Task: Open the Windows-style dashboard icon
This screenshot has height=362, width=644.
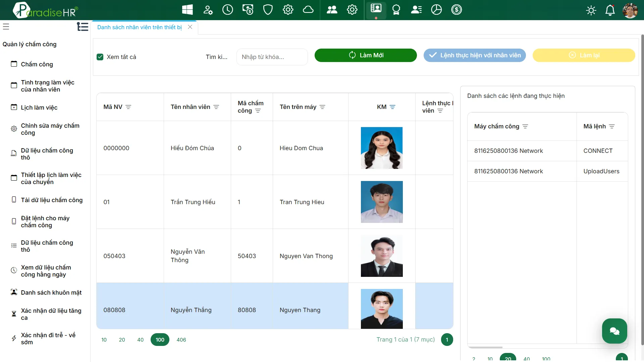Action: pos(187,10)
